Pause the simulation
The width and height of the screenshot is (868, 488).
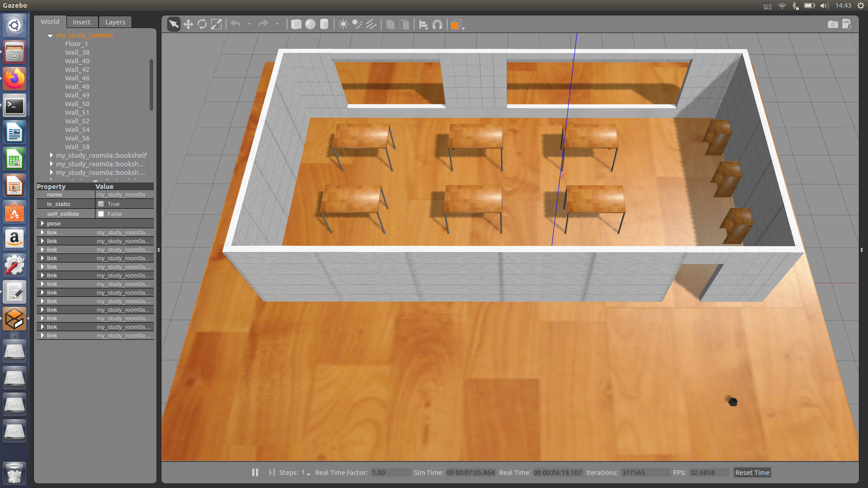point(255,472)
